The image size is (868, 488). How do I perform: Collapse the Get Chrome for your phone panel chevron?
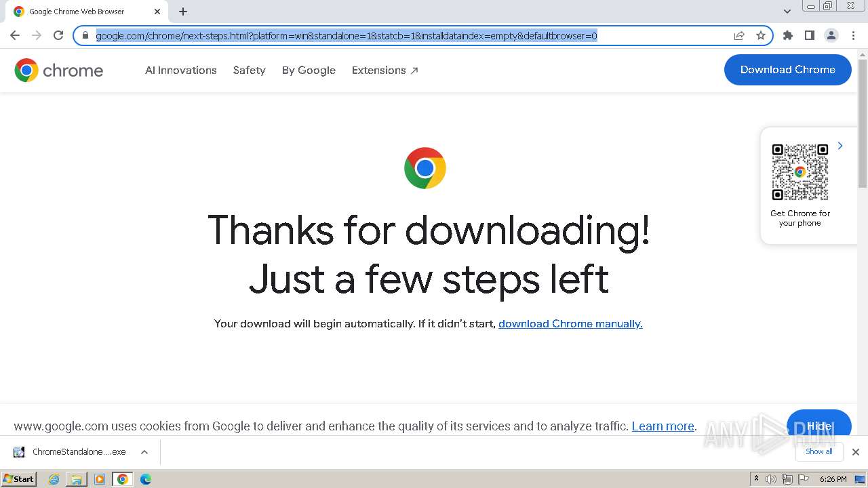pyautogui.click(x=840, y=146)
